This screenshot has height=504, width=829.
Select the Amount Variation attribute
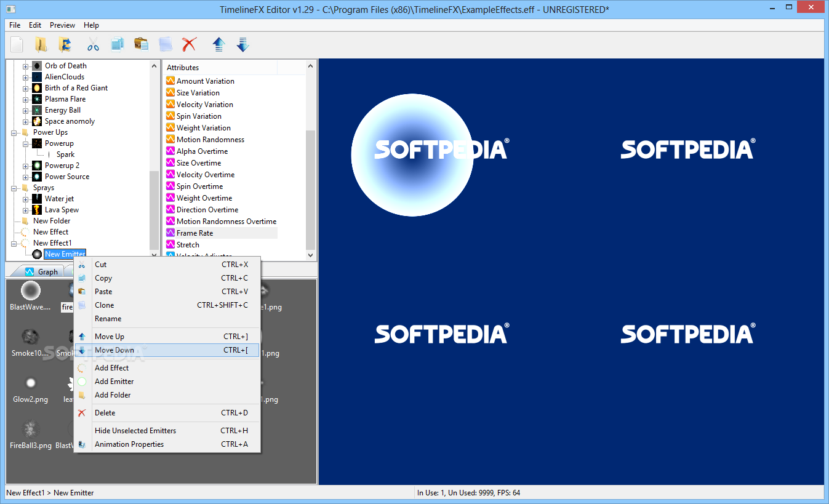206,81
